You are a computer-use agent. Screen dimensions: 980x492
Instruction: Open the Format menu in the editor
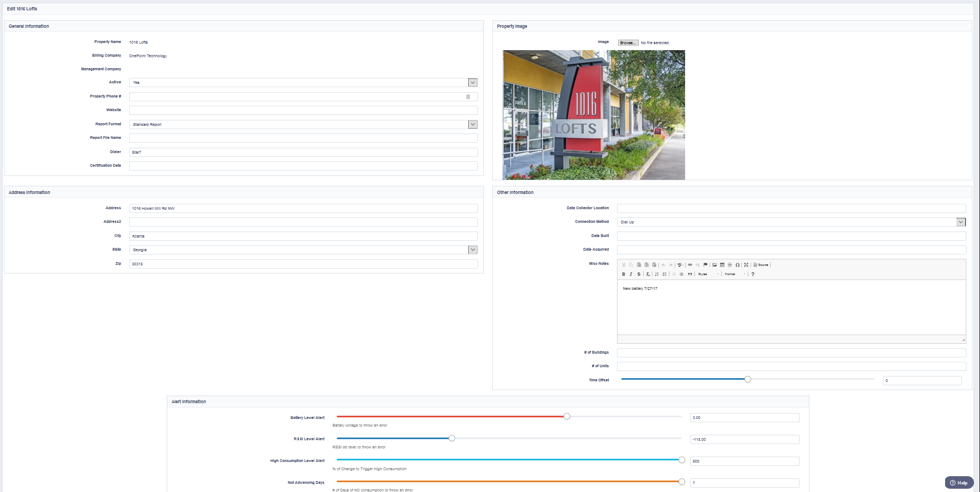pyautogui.click(x=731, y=274)
